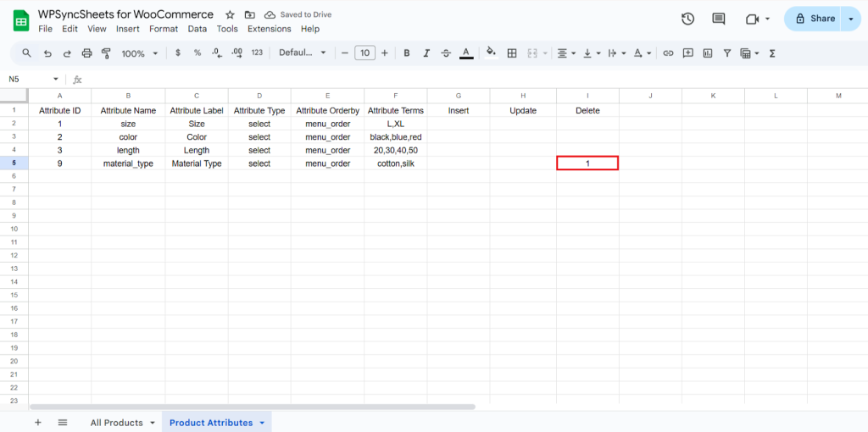Viewport: 868px width, 432px height.
Task: Open the Help menu
Action: [x=310, y=29]
